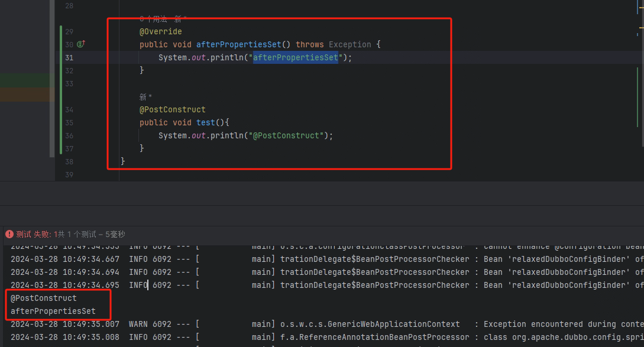The image size is (644, 347).
Task: Click the @Override annotation on line 29
Action: click(160, 31)
